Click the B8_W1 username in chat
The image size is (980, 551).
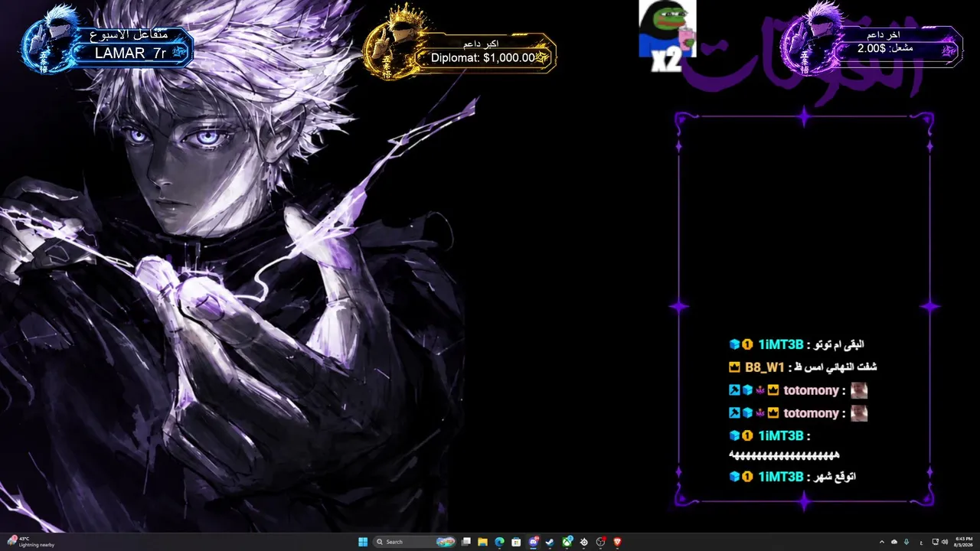(765, 367)
